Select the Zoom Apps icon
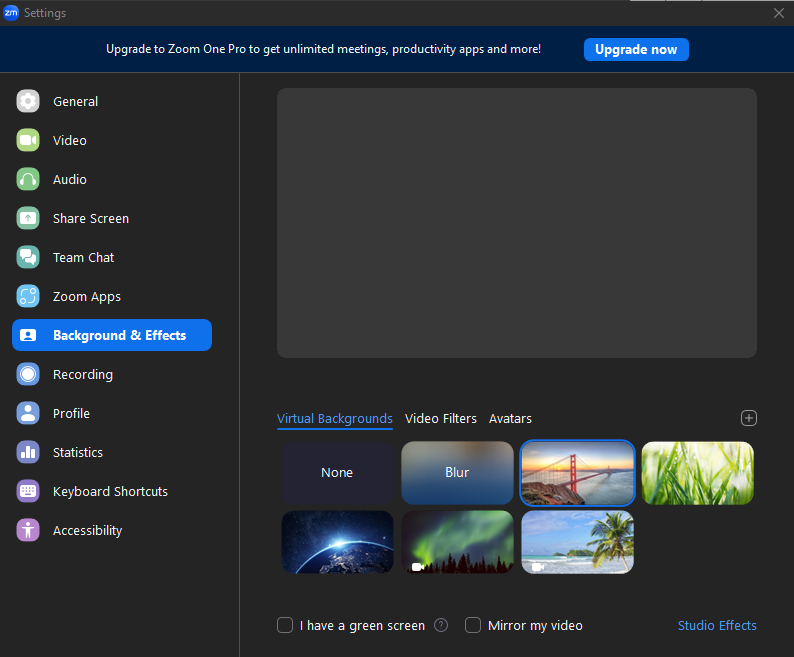Viewport: 794px width, 657px height. pyautogui.click(x=28, y=296)
